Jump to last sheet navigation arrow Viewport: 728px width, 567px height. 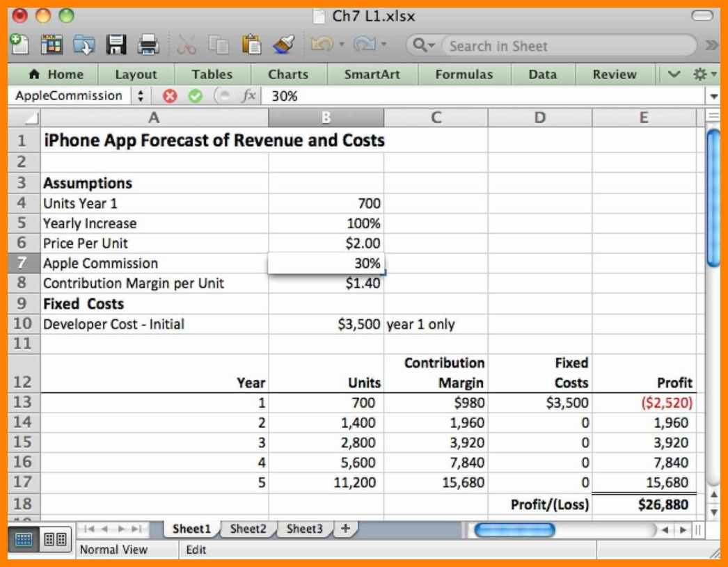coord(137,529)
